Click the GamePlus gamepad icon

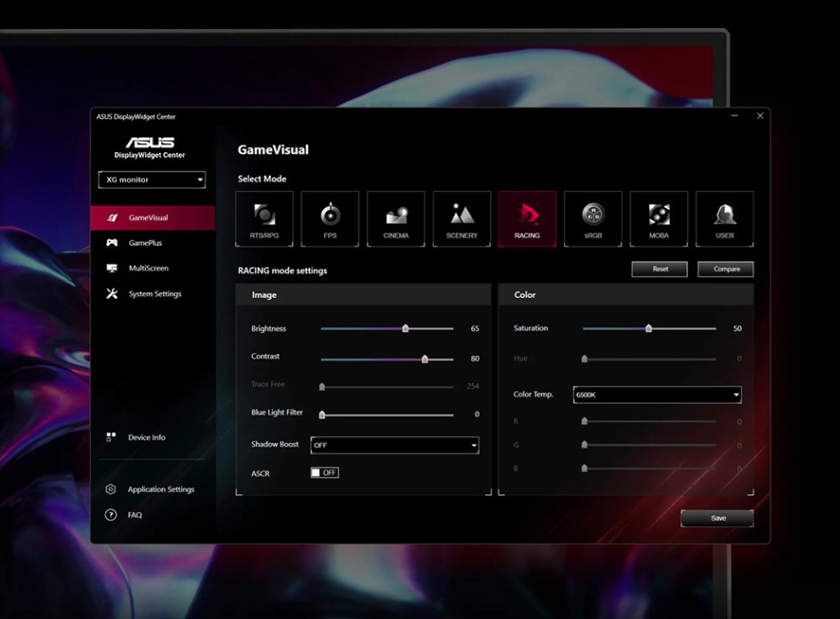pyautogui.click(x=112, y=242)
